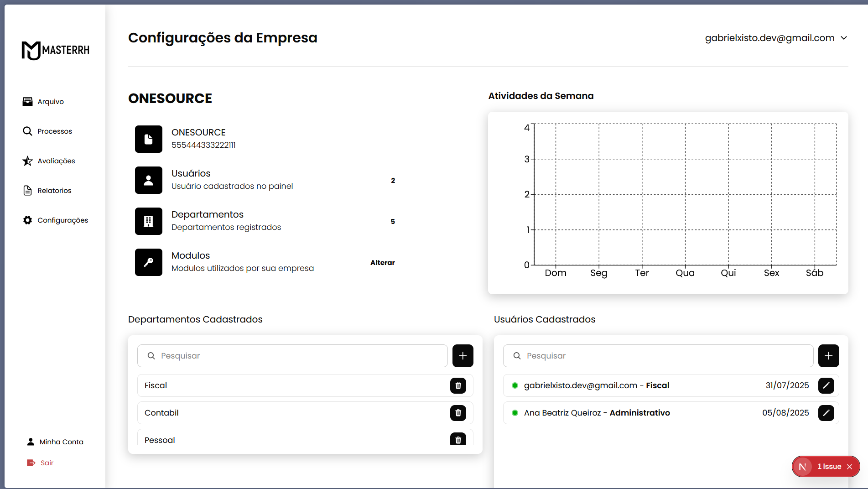Click the Alterar button for Modulos
Screen dimensions: 868x489
click(x=382, y=263)
